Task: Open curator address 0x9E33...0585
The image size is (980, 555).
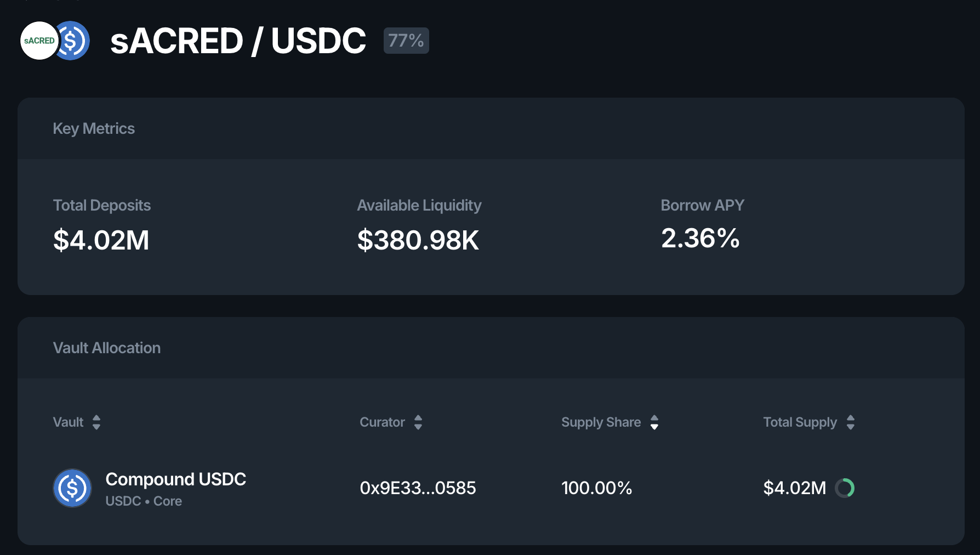Action: click(x=418, y=488)
